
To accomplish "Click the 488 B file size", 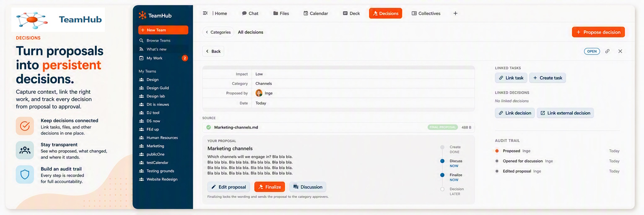I will pos(466,127).
